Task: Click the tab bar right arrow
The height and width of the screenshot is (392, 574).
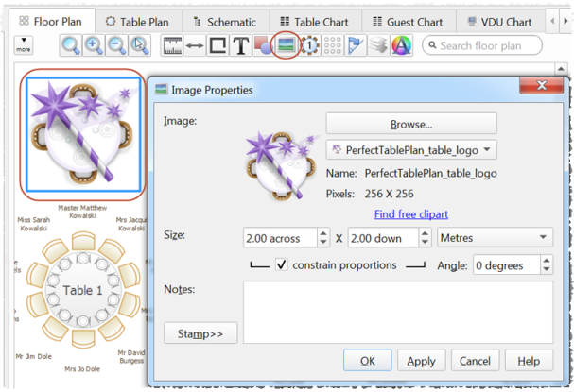Action: (565, 21)
